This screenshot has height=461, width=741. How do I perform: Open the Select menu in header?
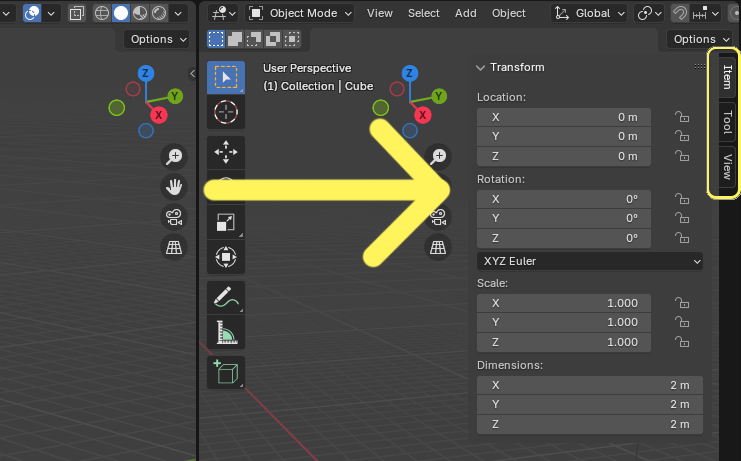pyautogui.click(x=423, y=13)
